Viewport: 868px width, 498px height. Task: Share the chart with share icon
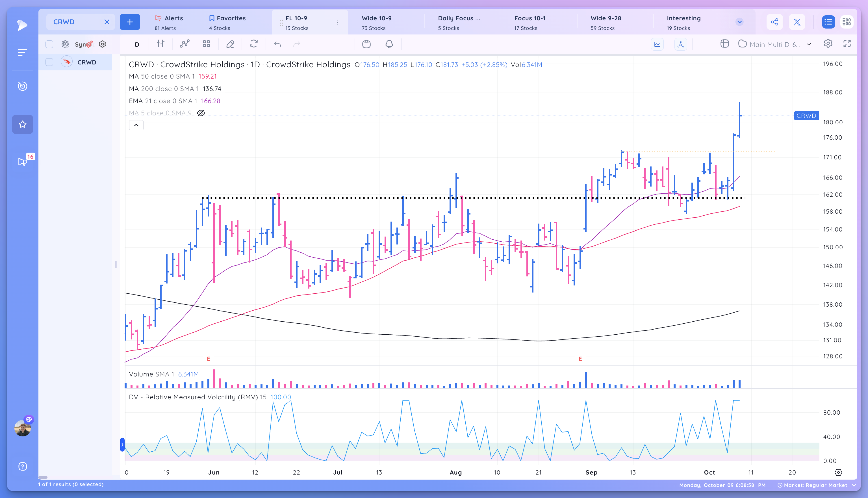coord(775,22)
